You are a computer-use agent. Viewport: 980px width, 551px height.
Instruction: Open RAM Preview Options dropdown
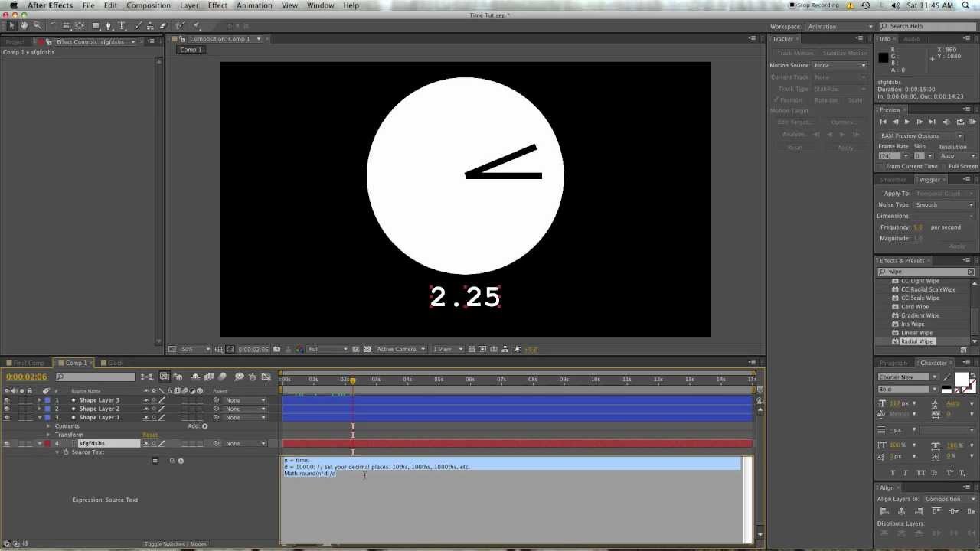pos(921,136)
